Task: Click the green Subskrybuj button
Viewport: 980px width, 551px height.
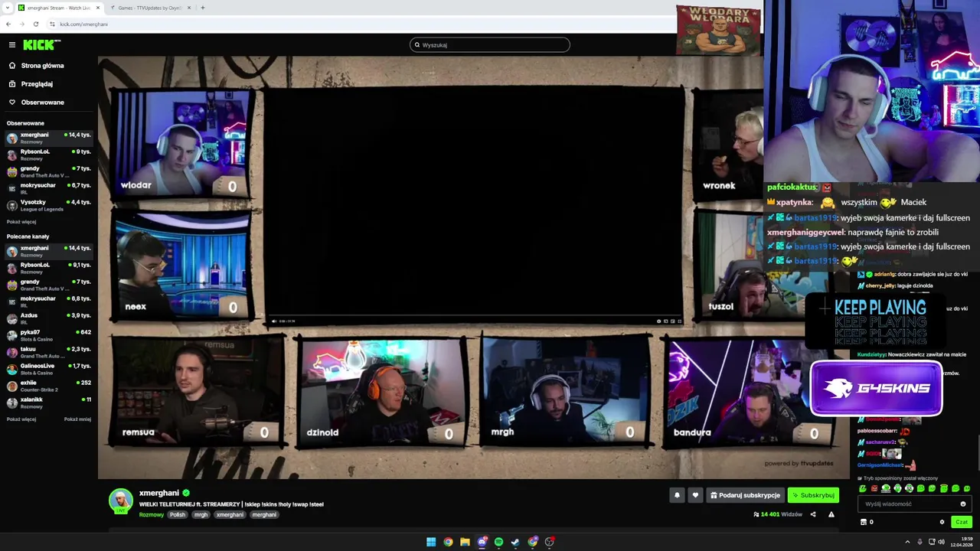Action: click(x=813, y=495)
